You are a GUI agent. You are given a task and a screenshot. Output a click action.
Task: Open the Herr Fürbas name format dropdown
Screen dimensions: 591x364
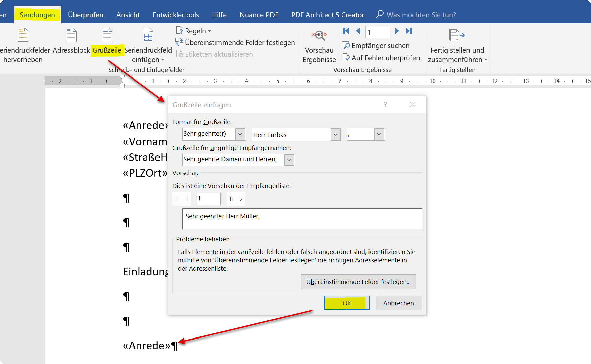click(x=335, y=135)
